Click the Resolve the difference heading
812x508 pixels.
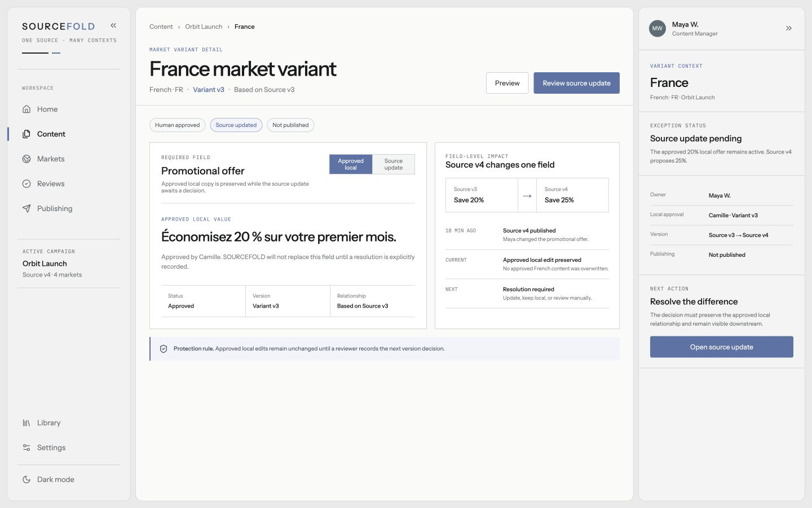694,302
